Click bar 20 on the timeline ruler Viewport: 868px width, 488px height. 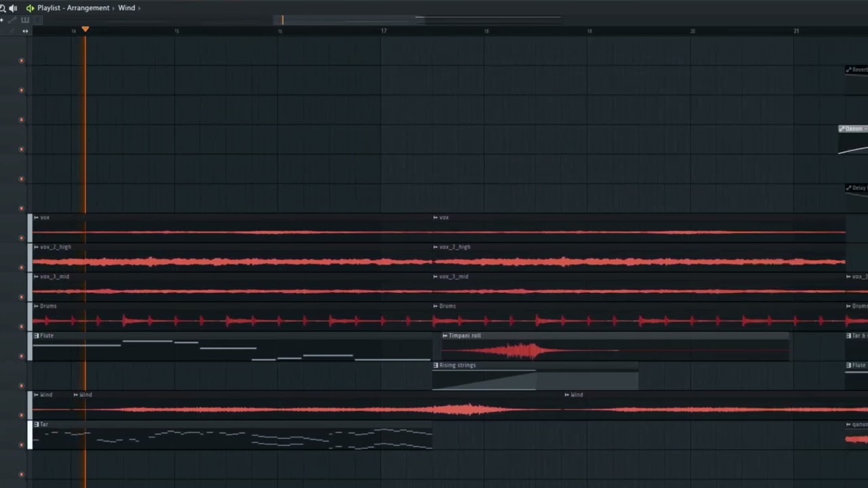click(x=692, y=31)
